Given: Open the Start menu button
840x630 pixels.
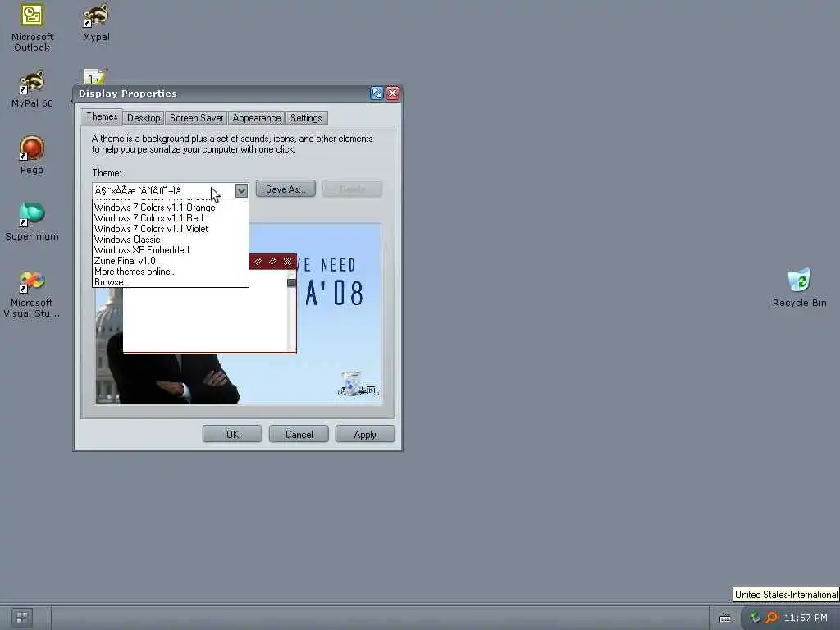Looking at the screenshot, I should [22, 617].
